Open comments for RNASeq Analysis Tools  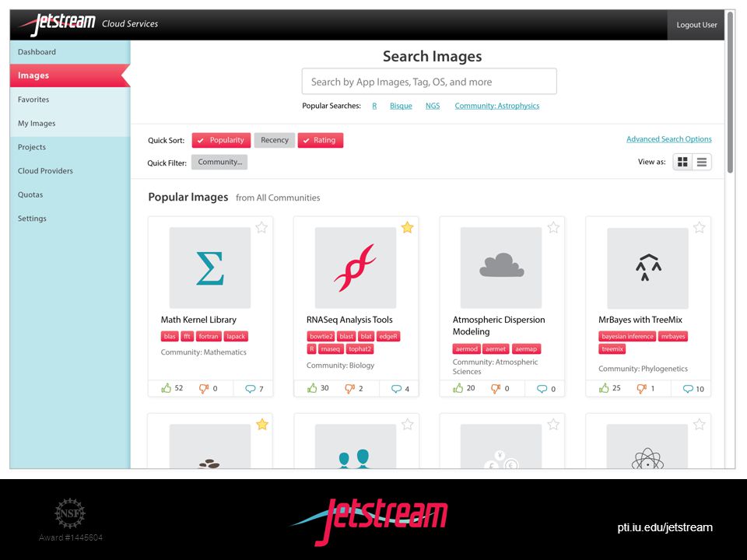coord(396,389)
